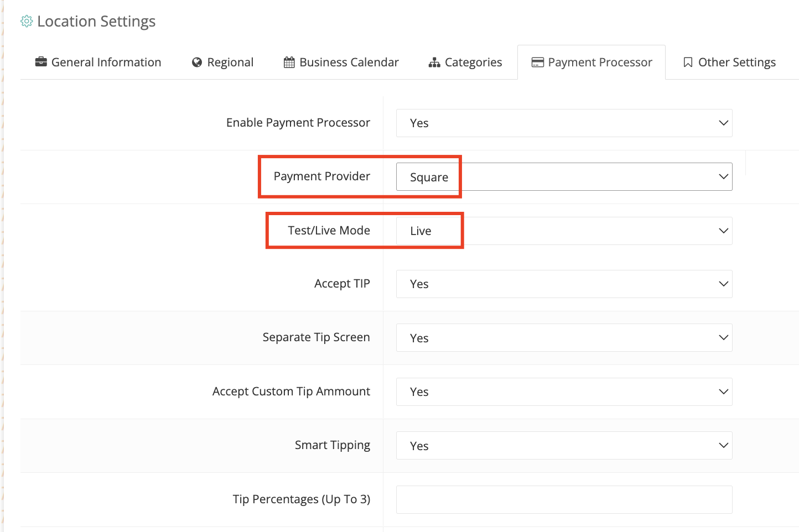
Task: Click the Tip Percentages input field
Action: (x=564, y=499)
